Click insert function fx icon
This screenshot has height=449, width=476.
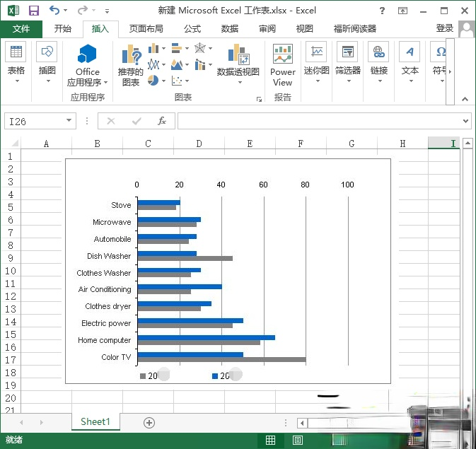(161, 121)
